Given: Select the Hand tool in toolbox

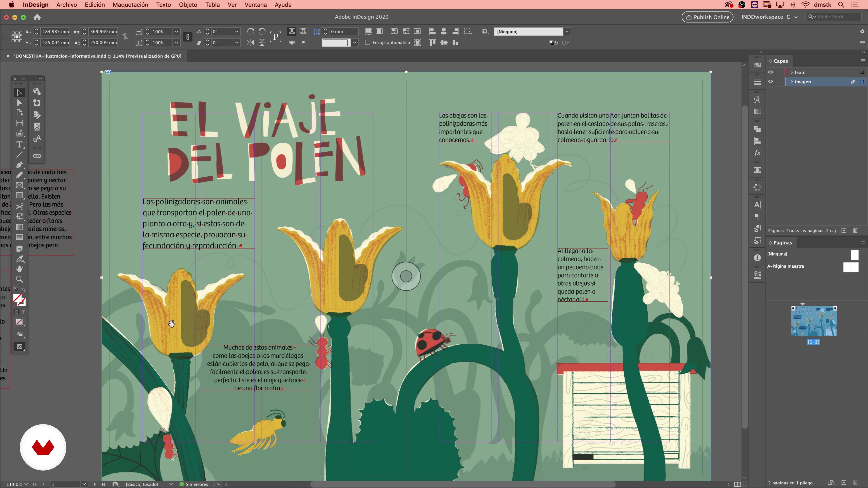Looking at the screenshot, I should [x=19, y=269].
